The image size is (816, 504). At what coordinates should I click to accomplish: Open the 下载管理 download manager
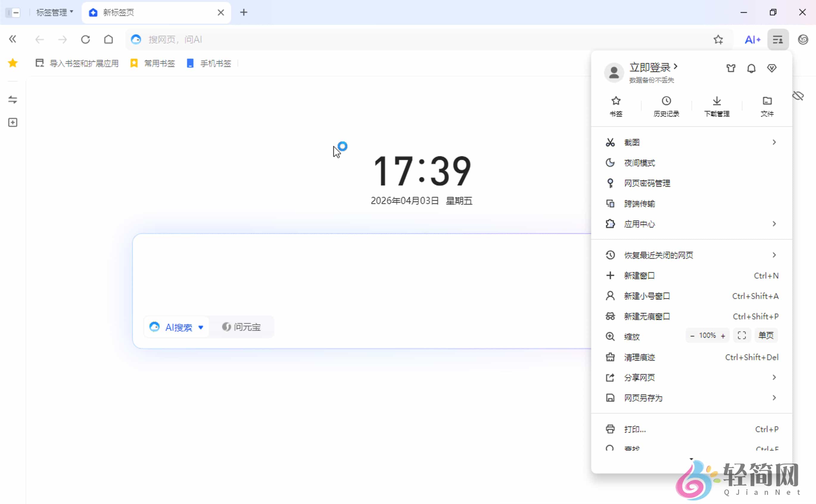[716, 106]
